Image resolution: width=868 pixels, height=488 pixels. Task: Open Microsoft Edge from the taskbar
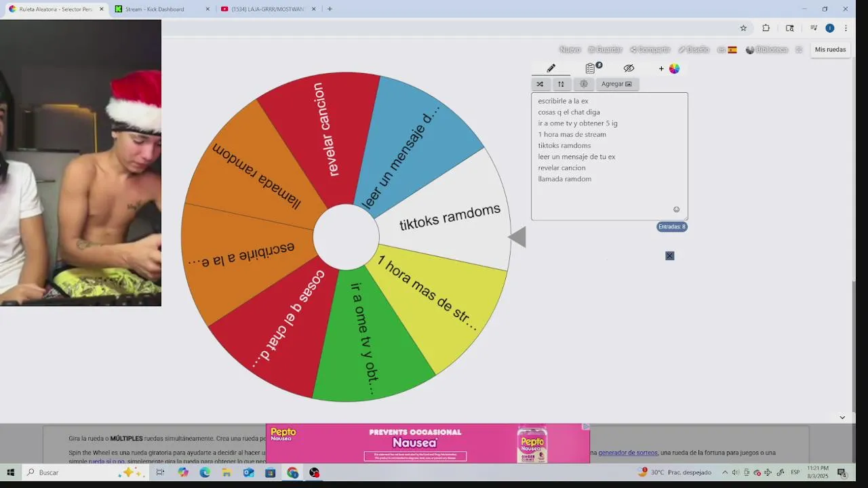(x=205, y=472)
